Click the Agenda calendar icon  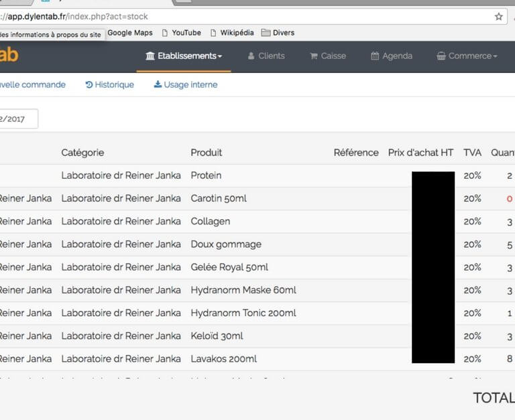point(374,56)
